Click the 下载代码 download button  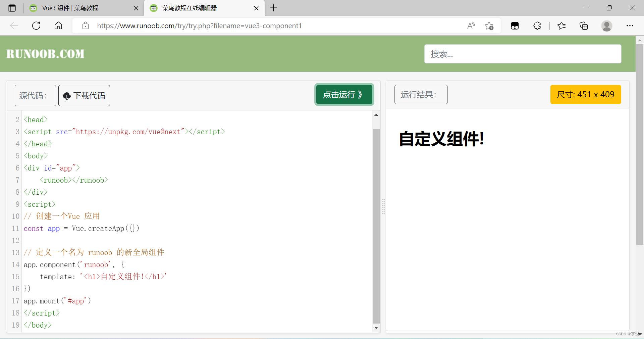click(84, 95)
